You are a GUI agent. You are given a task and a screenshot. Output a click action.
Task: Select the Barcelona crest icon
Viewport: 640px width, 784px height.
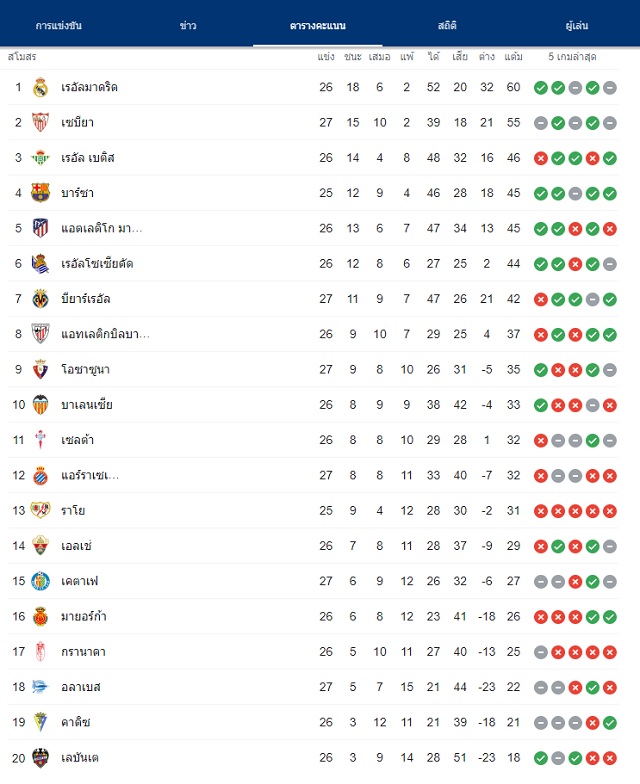click(x=40, y=193)
